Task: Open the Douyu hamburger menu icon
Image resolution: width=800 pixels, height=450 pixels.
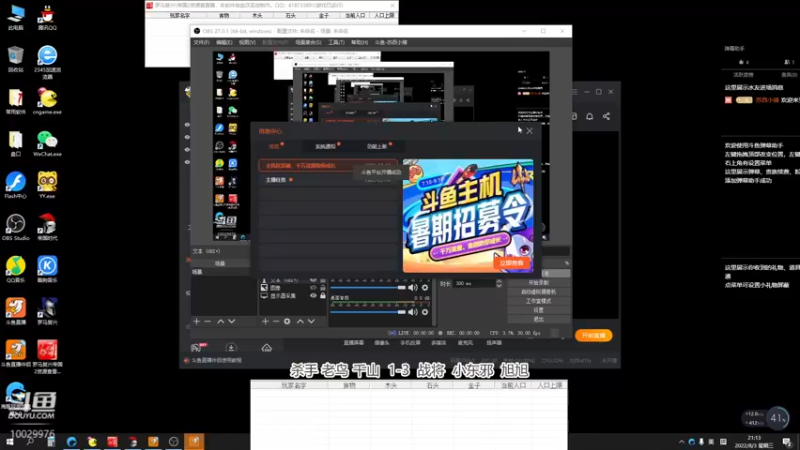Action: point(574,92)
